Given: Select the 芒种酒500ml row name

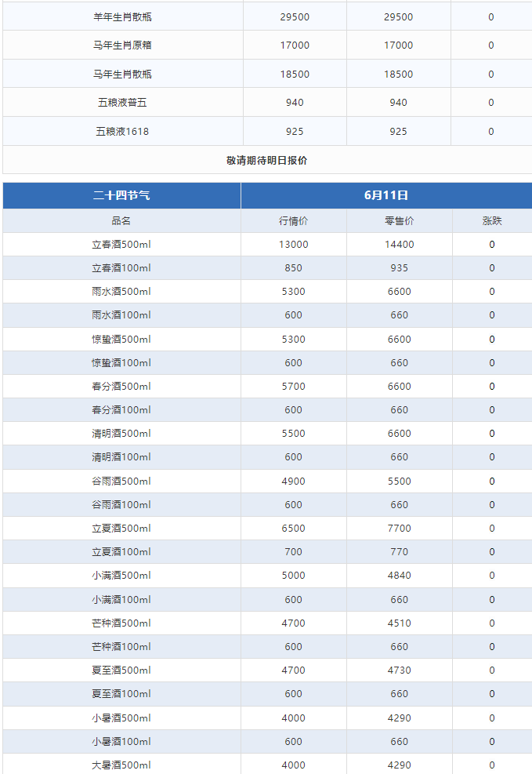Looking at the screenshot, I should pos(121,623).
